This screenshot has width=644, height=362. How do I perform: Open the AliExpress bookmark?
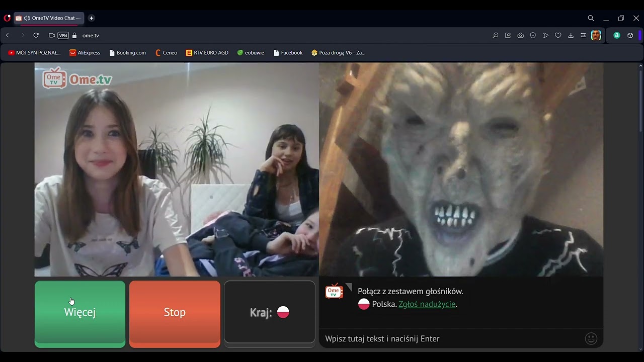[85, 53]
